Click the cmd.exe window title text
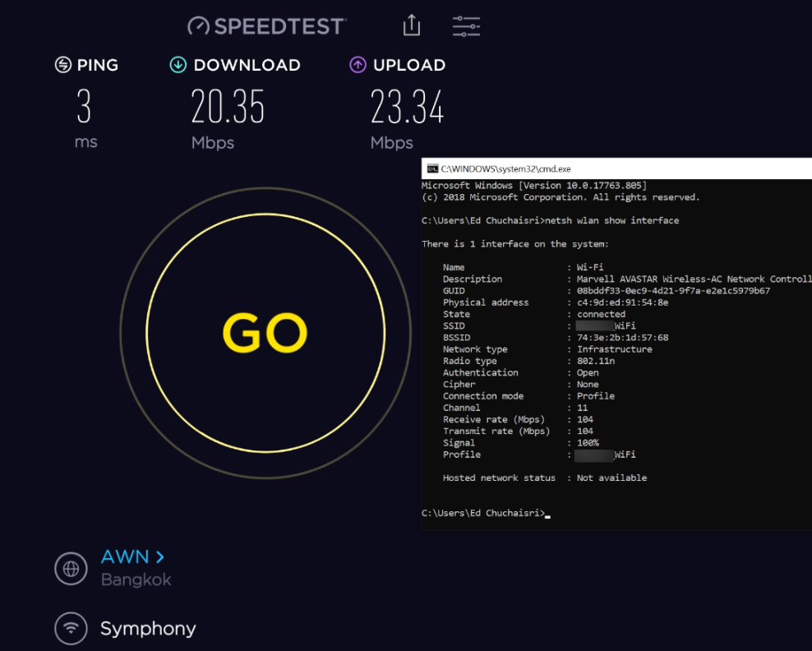Screen dimensions: 812x651 [x=506, y=169]
